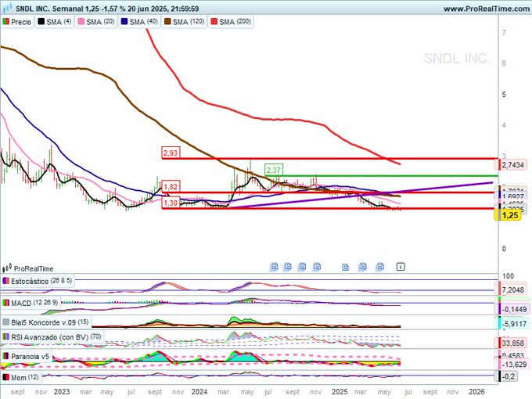Click the 100 level on Estocástico scale
Screen dimensions: 532x399
click(508, 276)
